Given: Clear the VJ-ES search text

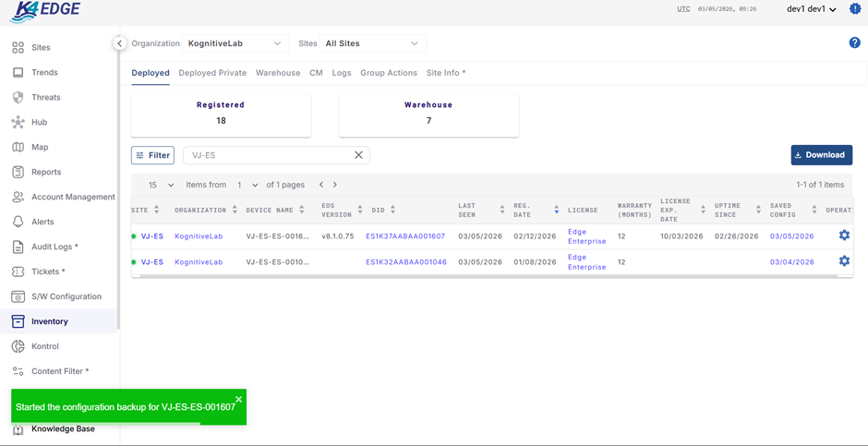Looking at the screenshot, I should click(x=358, y=155).
